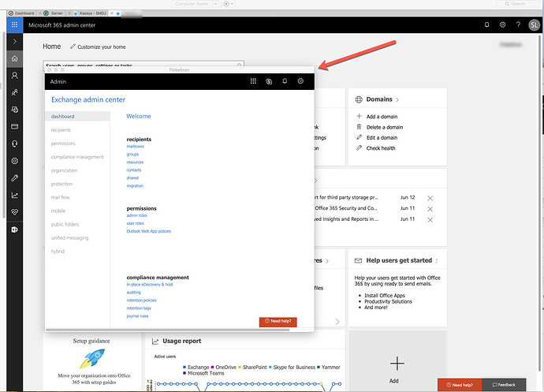Dismiss the Jun 12 message with X
The height and width of the screenshot is (392, 544).
[x=430, y=197]
